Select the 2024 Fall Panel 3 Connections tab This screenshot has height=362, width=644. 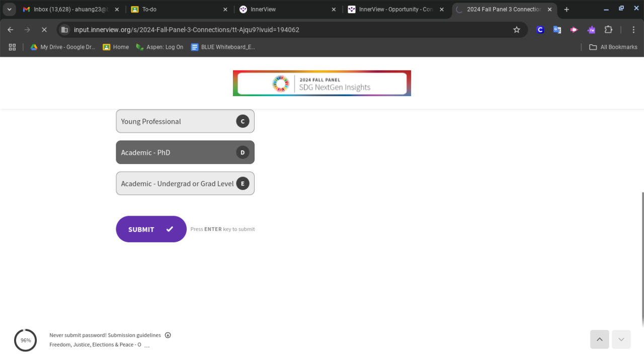pyautogui.click(x=504, y=10)
